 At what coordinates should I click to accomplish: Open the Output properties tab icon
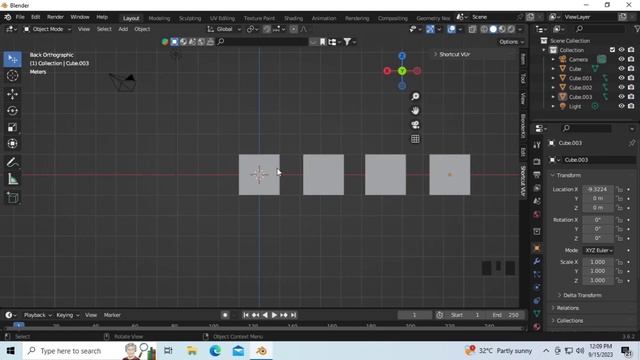point(537,175)
